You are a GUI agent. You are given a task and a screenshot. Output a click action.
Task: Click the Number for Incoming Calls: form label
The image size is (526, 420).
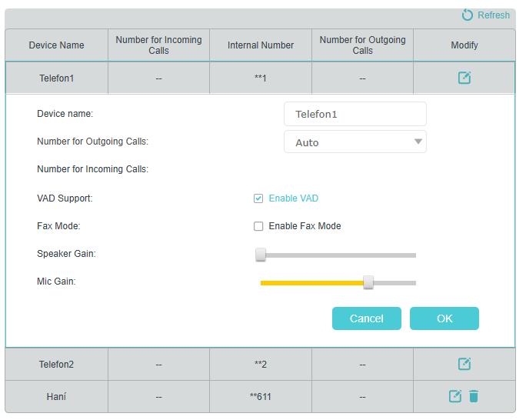pyautogui.click(x=92, y=169)
